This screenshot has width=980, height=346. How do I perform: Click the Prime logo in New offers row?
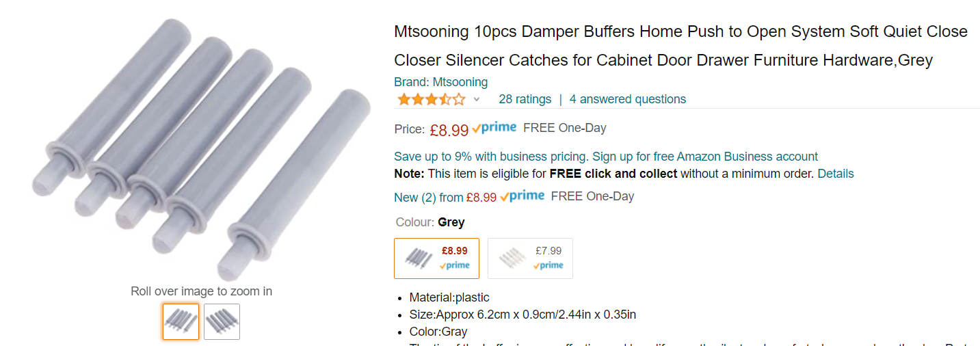[x=522, y=196]
